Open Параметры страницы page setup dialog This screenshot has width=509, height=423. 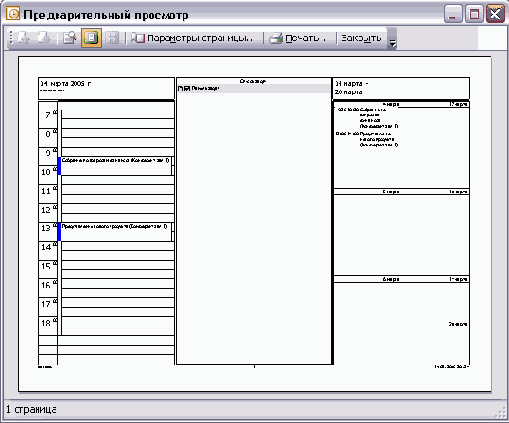[x=192, y=38]
